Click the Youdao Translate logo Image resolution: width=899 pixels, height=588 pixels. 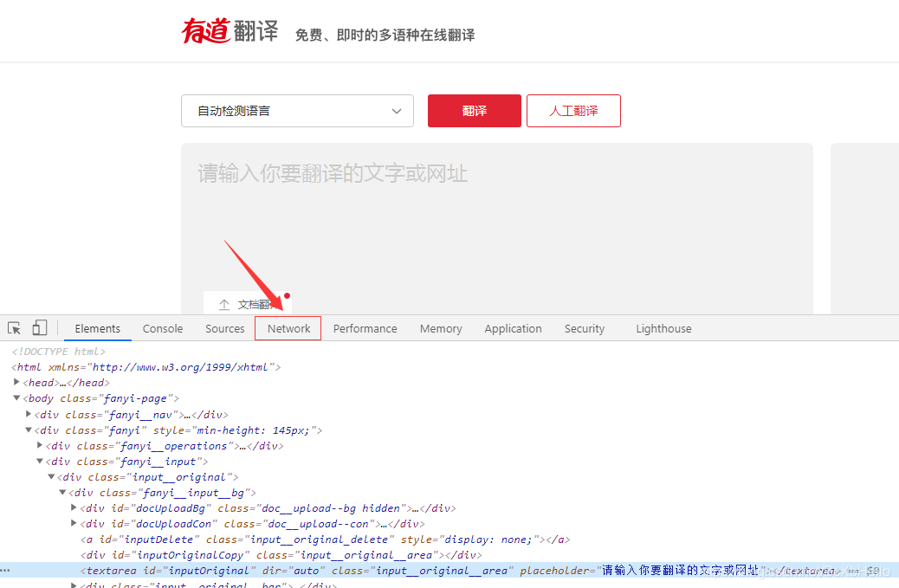click(230, 31)
